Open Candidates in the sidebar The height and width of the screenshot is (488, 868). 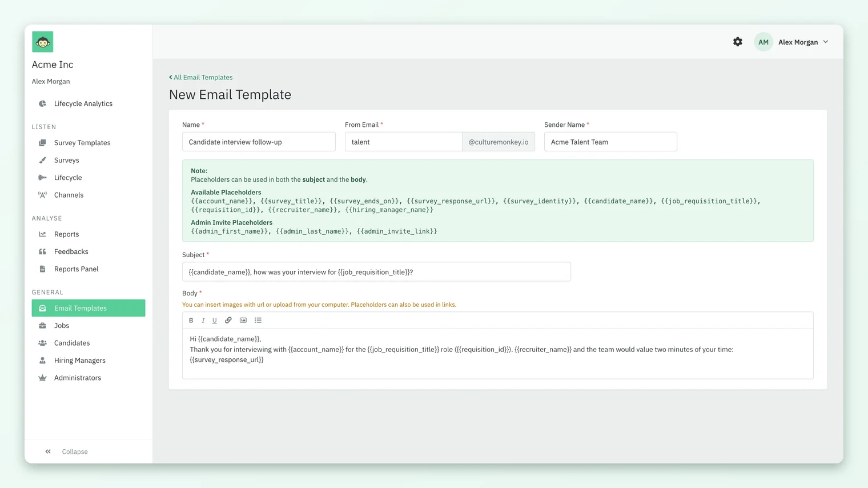coord(89,343)
